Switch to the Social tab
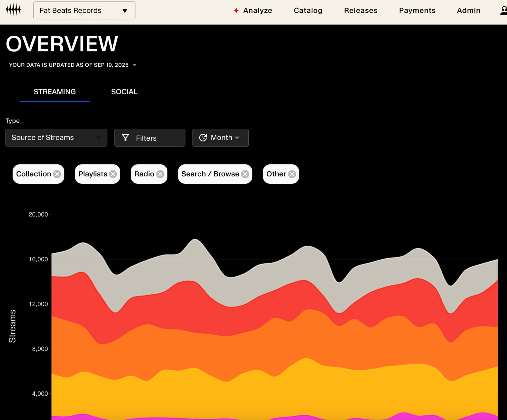507x420 pixels. 124,92
